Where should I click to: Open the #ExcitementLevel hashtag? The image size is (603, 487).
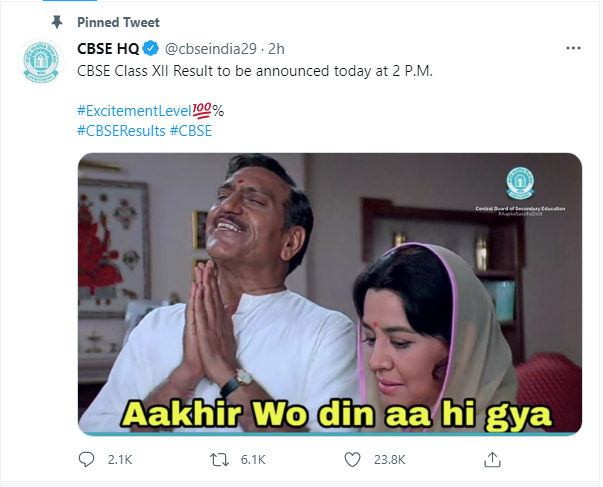134,111
